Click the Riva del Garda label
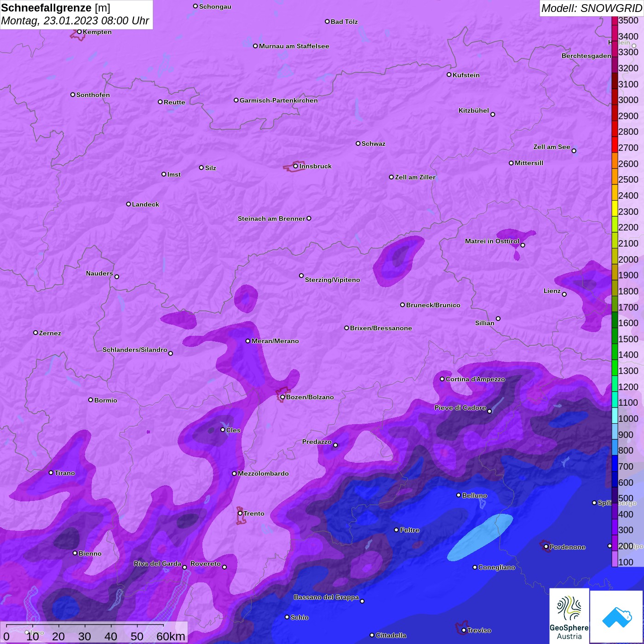Screen dimensions: 644x644 (157, 563)
